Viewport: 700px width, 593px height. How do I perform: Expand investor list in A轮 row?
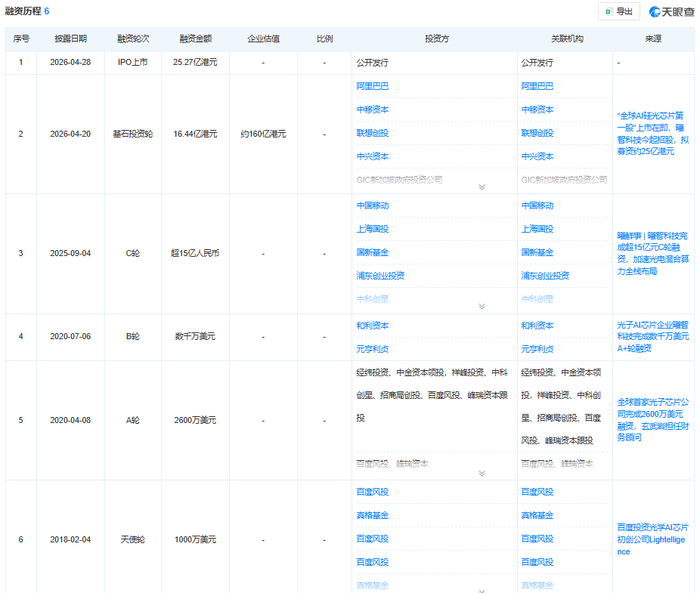coord(482,474)
